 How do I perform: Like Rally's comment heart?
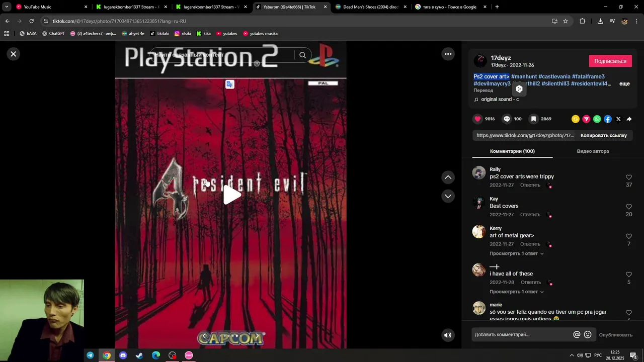[629, 177]
